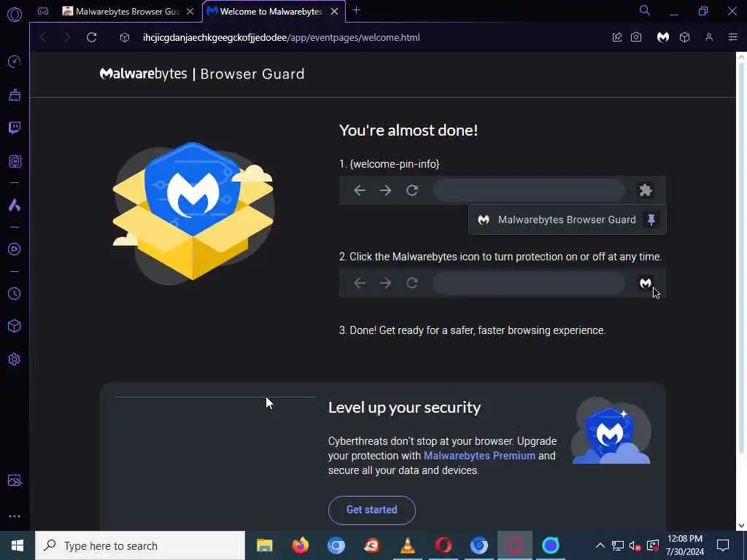Take a snapshot with camera icon

636,37
